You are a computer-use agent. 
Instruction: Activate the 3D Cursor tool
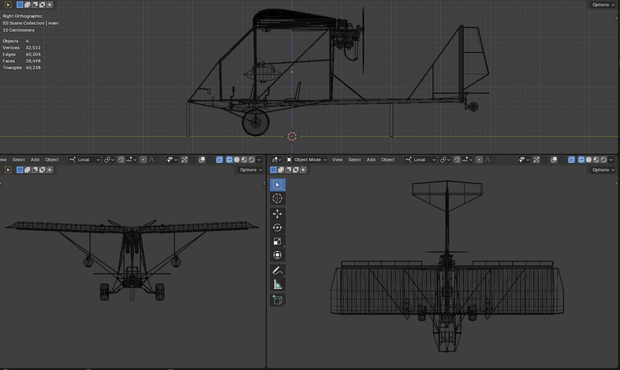[x=277, y=198]
